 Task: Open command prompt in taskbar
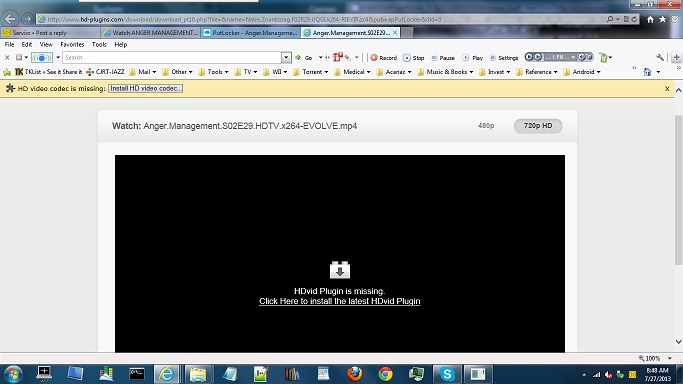(137, 374)
